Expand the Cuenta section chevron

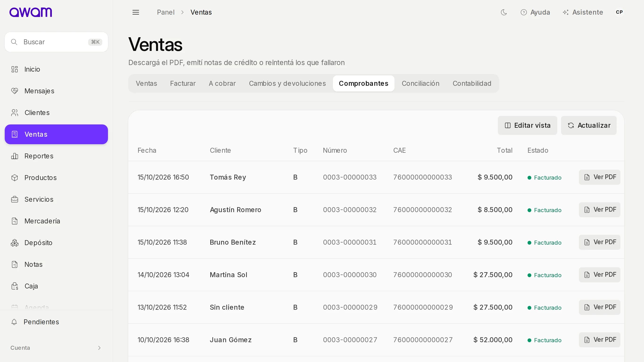point(99,348)
